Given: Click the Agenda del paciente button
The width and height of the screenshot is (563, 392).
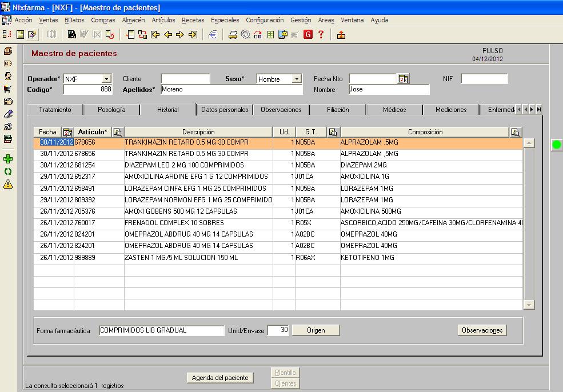Looking at the screenshot, I should coord(220,378).
